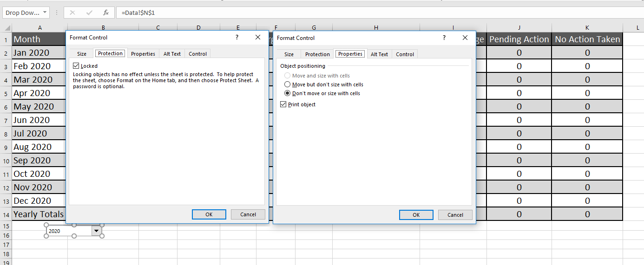
Task: Select row 17 header
Action: (x=6, y=245)
